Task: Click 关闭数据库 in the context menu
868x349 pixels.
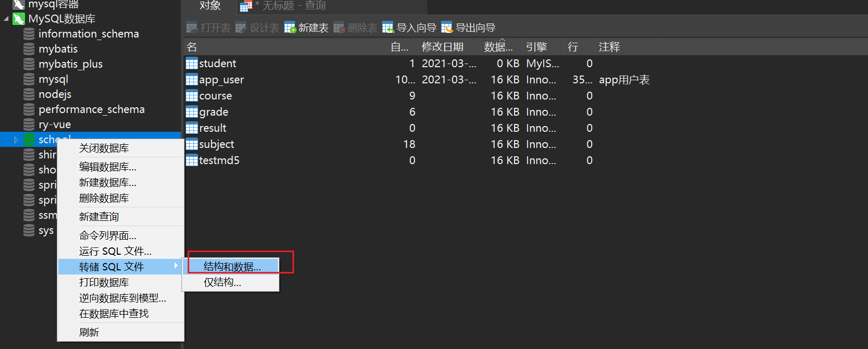Action: coord(104,148)
